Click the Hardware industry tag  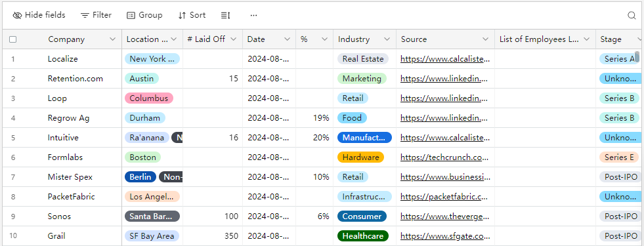(x=360, y=157)
